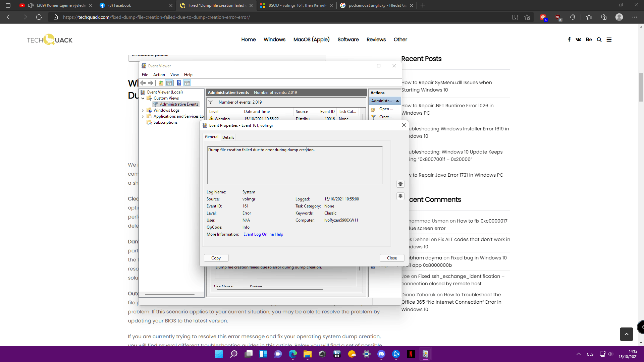The width and height of the screenshot is (644, 362).
Task: Click the down arrow in Event Properties
Action: (x=400, y=196)
